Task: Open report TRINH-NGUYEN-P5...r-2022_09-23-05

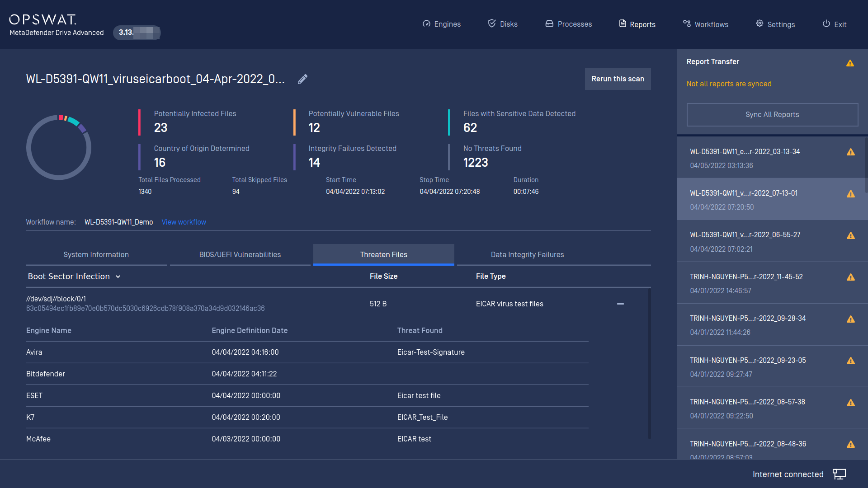Action: pos(772,367)
